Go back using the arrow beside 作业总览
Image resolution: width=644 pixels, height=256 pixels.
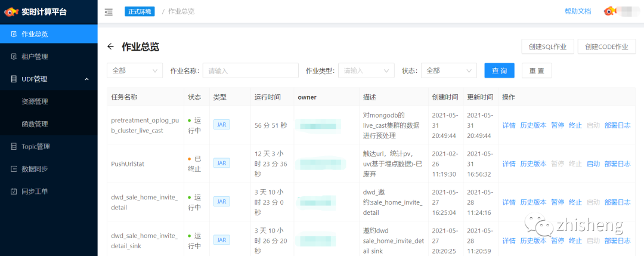coord(110,47)
